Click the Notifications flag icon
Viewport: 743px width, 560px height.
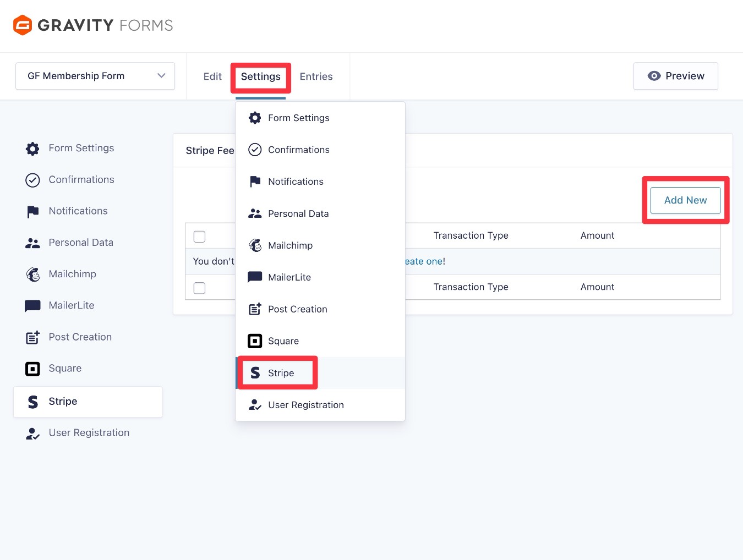pos(32,211)
